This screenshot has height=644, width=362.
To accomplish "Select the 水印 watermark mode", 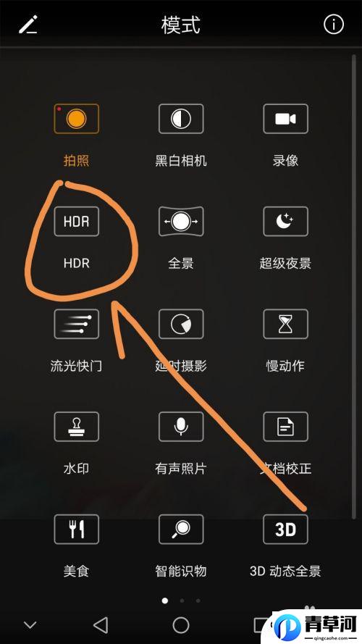I will (76, 427).
